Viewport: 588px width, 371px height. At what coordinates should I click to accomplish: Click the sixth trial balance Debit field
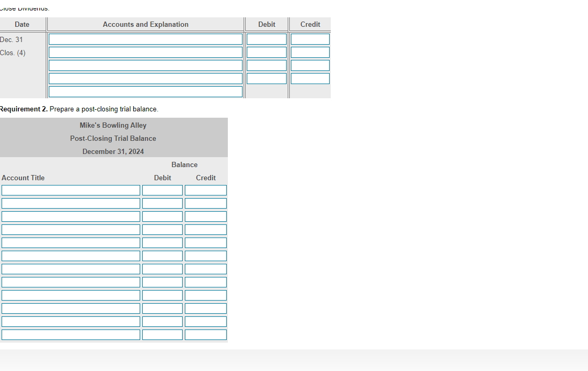(162, 256)
